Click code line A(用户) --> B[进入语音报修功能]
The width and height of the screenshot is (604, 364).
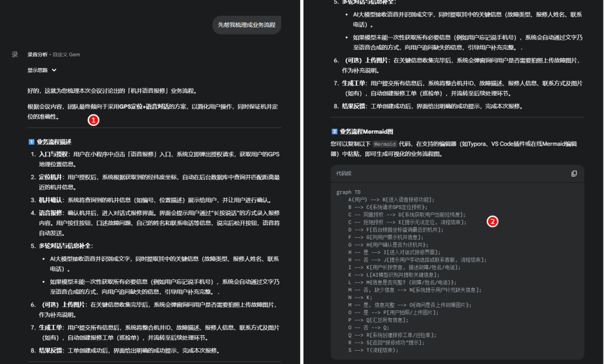391,200
